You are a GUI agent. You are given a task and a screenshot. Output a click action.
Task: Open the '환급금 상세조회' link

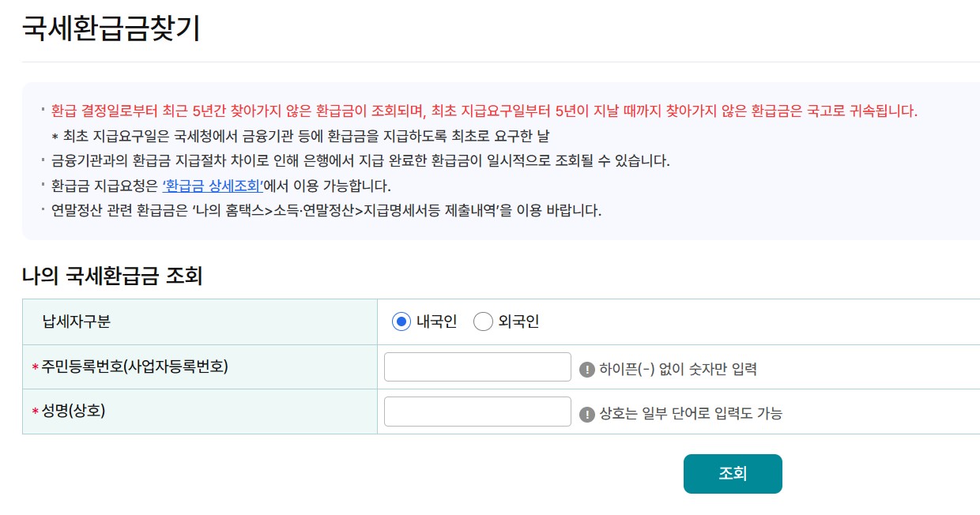click(x=213, y=186)
